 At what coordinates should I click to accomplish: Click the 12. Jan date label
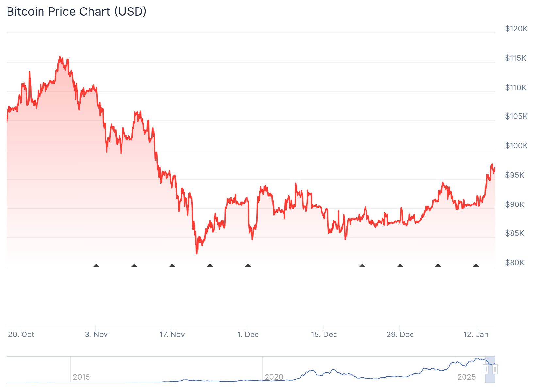[x=476, y=334]
